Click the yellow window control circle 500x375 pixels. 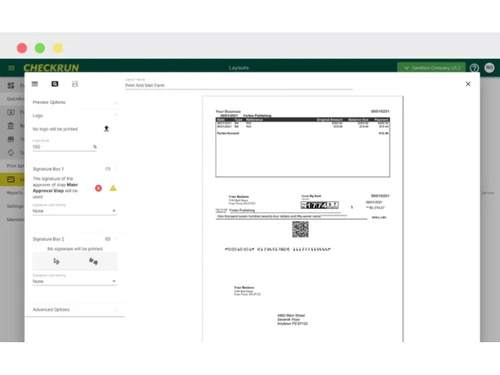[58, 48]
